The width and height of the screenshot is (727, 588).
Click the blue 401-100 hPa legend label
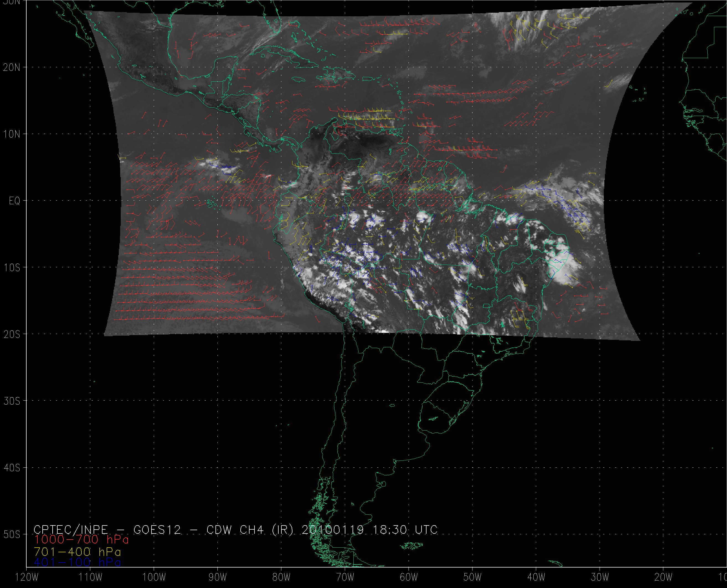pyautogui.click(x=78, y=562)
